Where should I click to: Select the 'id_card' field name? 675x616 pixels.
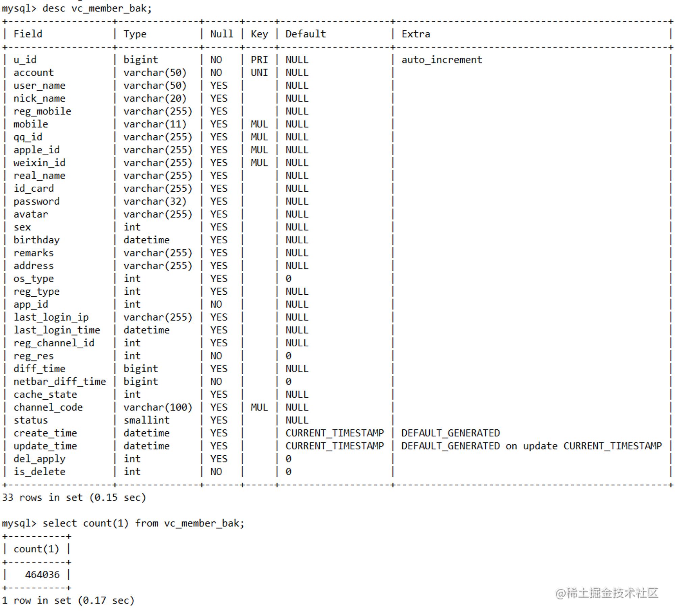tap(34, 188)
